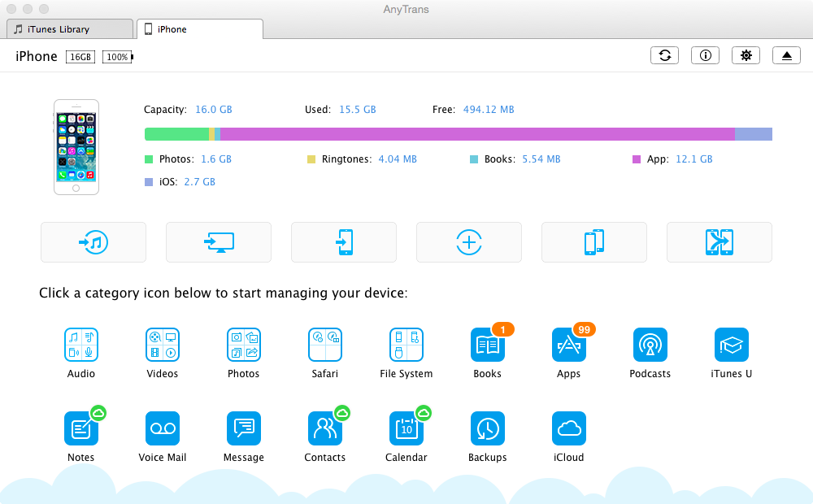813x504 pixels.
Task: Open the Notes category
Action: coord(80,428)
